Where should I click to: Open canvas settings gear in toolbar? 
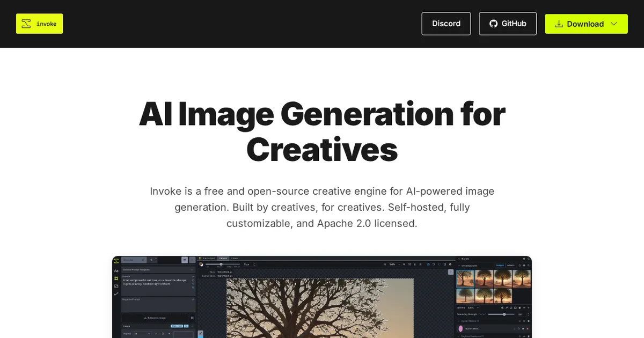tap(450, 264)
